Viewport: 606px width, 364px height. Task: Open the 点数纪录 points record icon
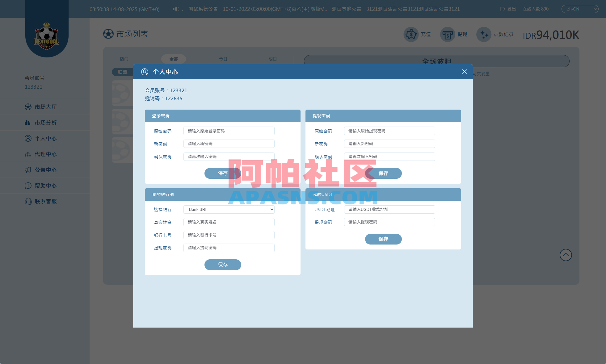(484, 34)
